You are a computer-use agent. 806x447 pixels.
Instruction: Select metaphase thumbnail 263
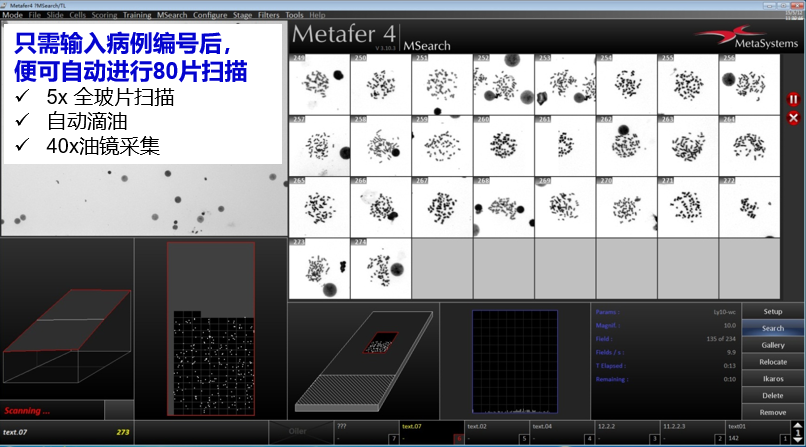(688, 146)
